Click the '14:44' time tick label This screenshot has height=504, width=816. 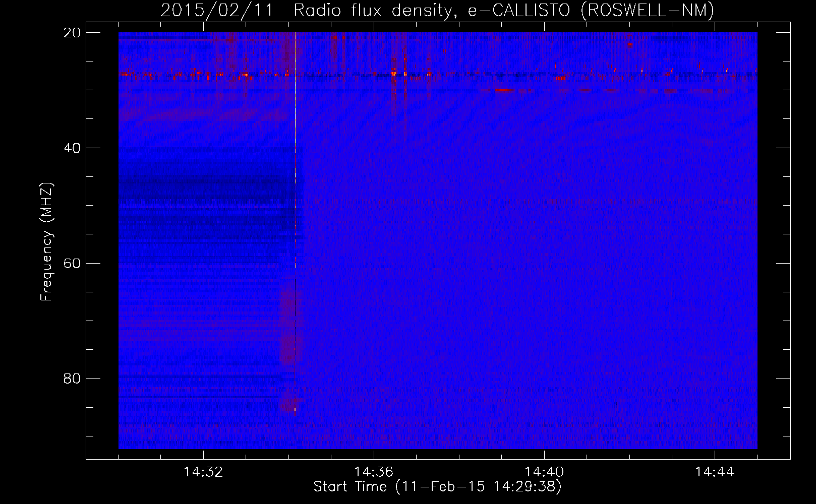coord(715,472)
